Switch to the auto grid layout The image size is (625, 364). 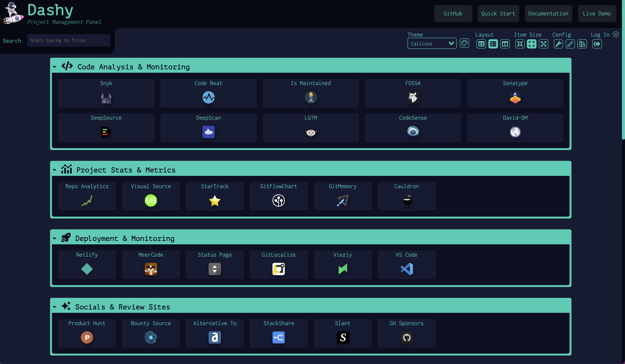481,44
